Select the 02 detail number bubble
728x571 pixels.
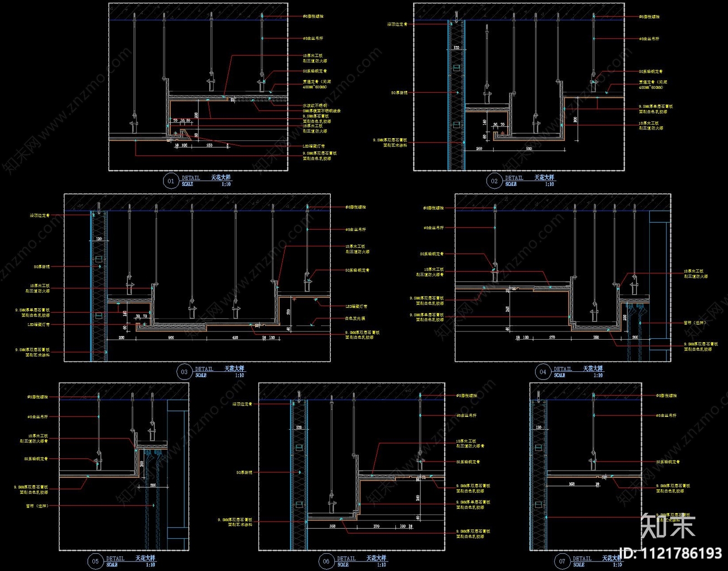click(494, 181)
